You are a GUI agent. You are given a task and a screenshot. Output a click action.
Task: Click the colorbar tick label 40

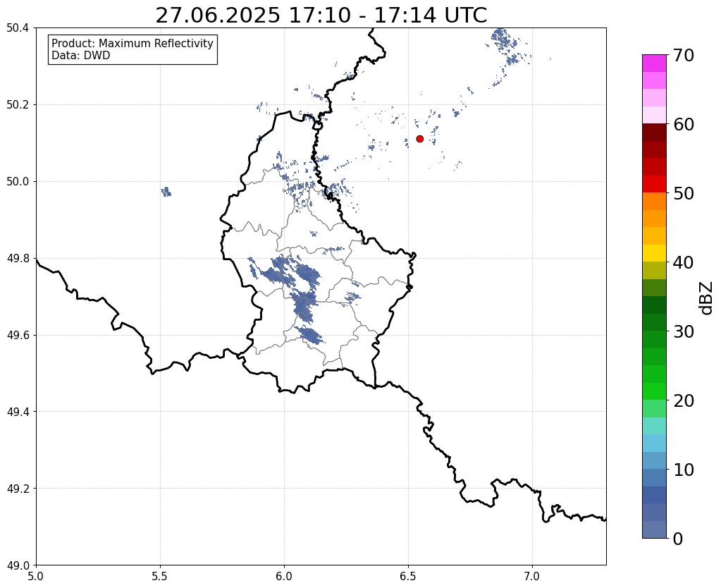click(684, 262)
